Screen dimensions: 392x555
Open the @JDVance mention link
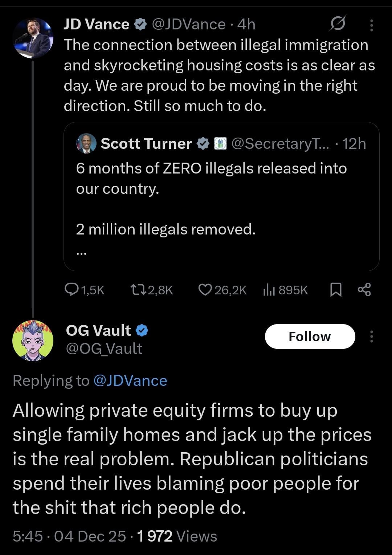(130, 381)
